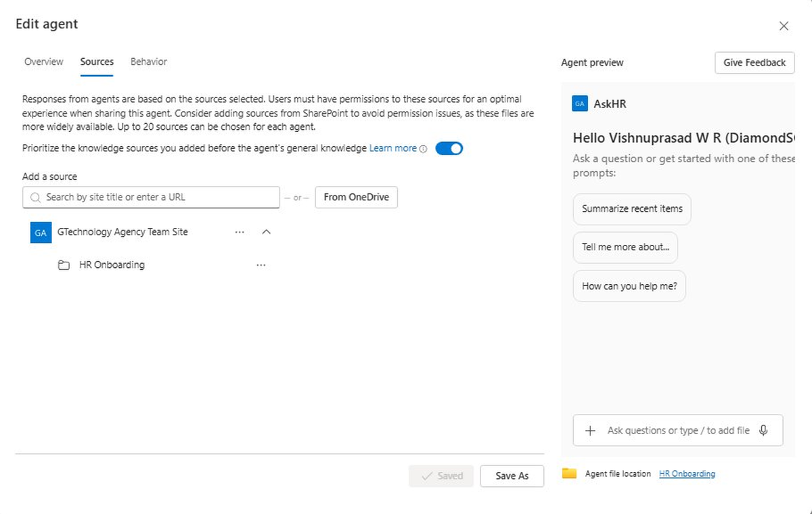
Task: Switch to the Overview tab
Action: point(43,62)
